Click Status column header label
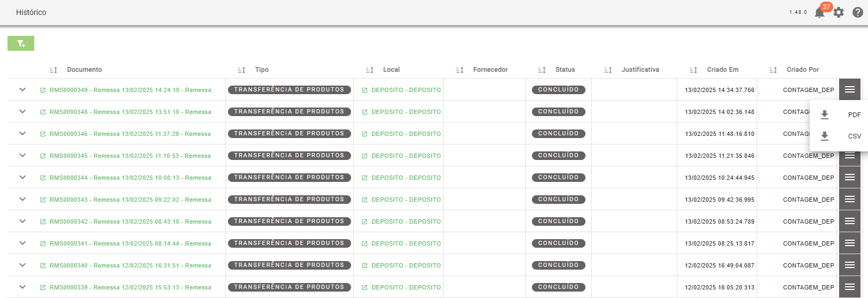This screenshot has width=868, height=298. coord(565,70)
